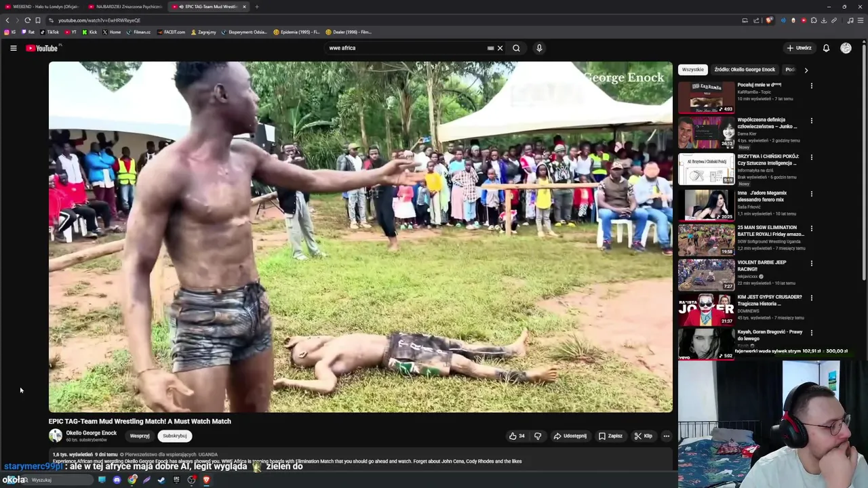This screenshot has width=868, height=488.
Task: Open '25 MAN SGW ELIMINATION BATTLE ROYAL' title
Action: [771, 231]
